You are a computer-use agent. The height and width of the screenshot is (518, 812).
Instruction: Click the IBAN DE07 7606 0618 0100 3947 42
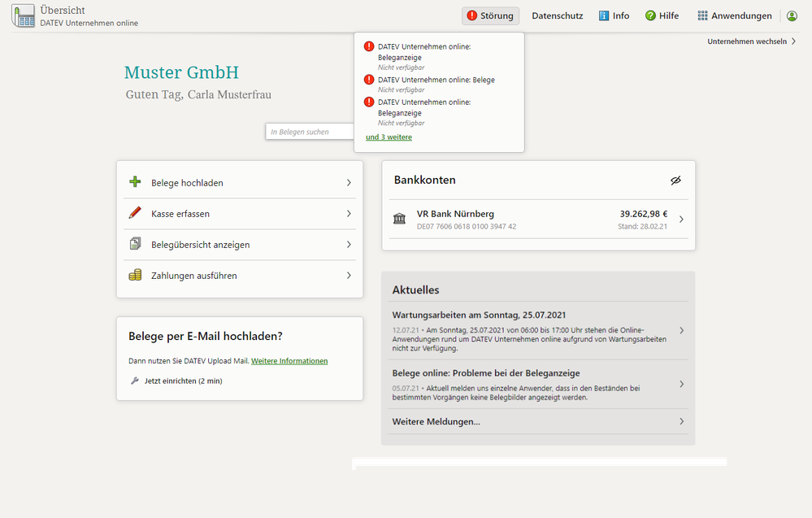467,226
